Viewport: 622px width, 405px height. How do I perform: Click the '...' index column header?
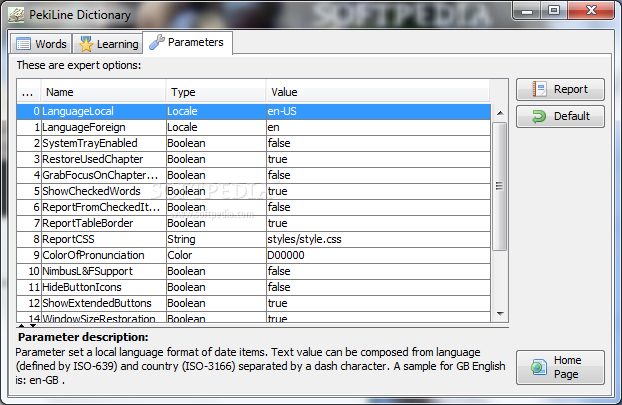click(29, 92)
